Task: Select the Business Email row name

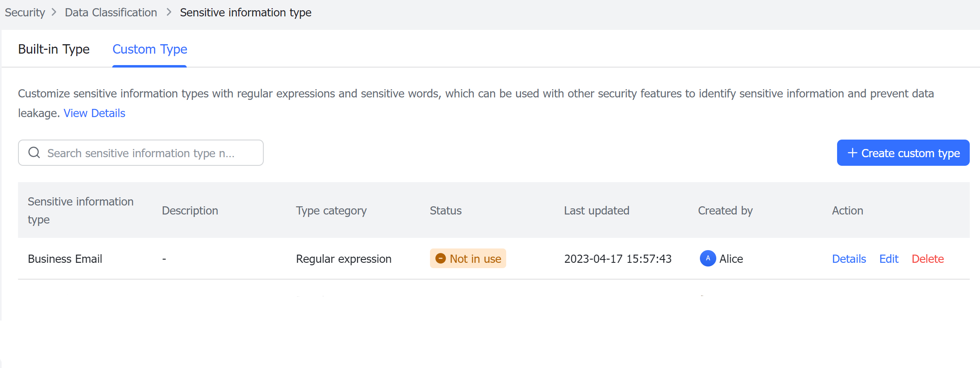Action: tap(65, 258)
